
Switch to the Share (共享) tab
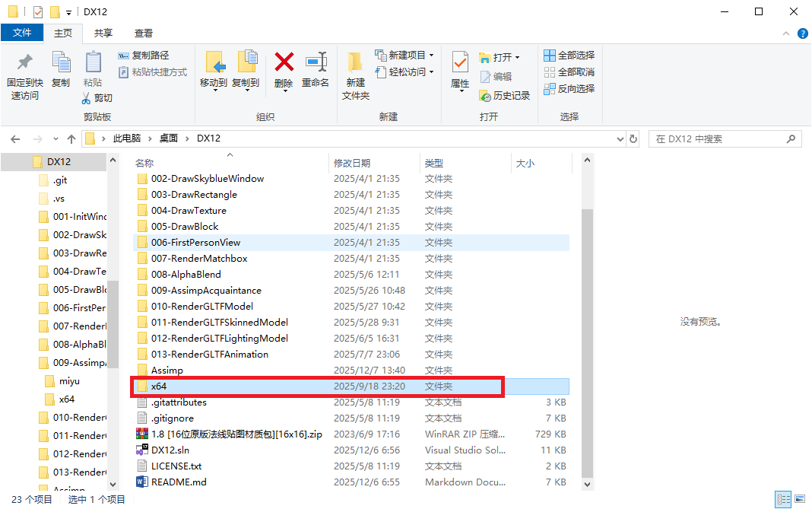(103, 33)
